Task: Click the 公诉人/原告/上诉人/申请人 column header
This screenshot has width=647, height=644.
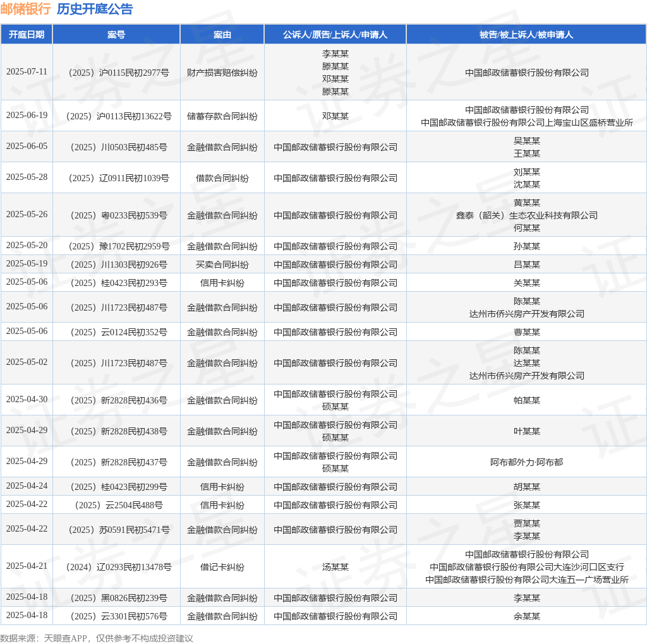Action: point(335,35)
